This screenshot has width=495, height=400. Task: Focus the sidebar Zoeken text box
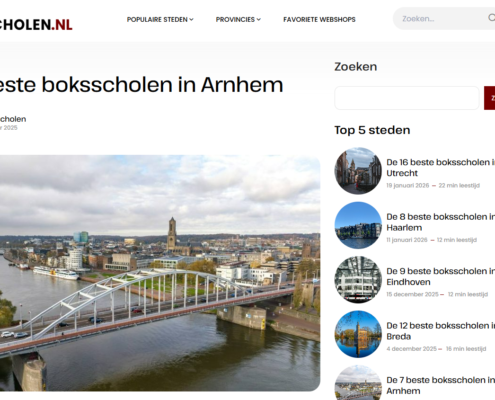(407, 98)
